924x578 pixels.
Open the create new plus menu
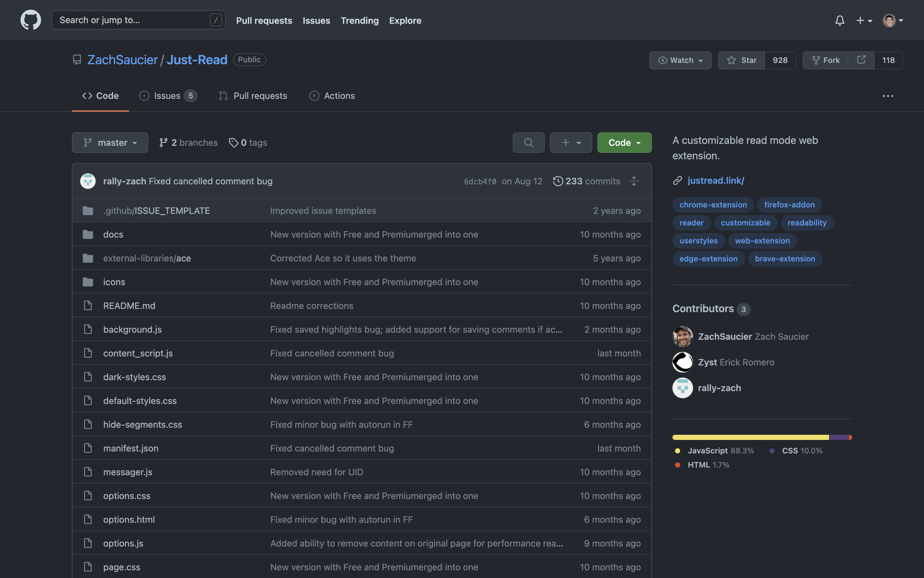pos(864,20)
